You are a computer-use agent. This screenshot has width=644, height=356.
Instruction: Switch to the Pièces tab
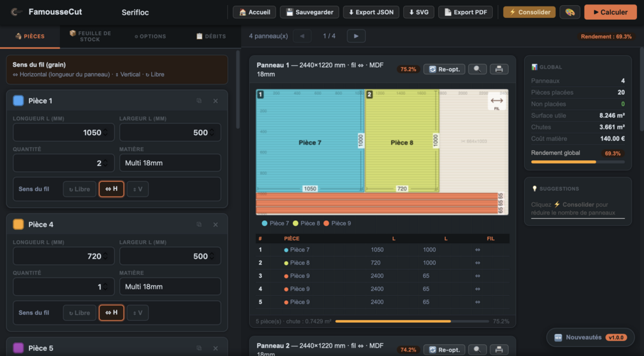coord(30,36)
